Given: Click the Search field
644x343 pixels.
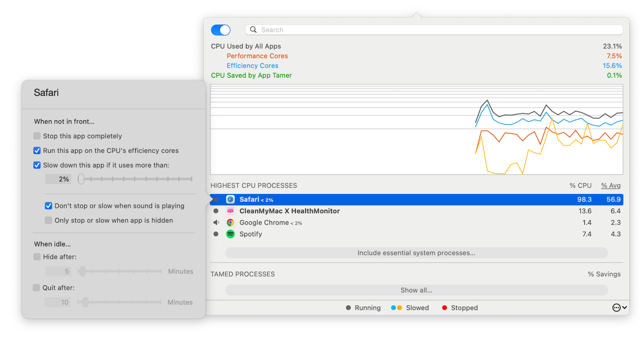Looking at the screenshot, I should tap(434, 30).
